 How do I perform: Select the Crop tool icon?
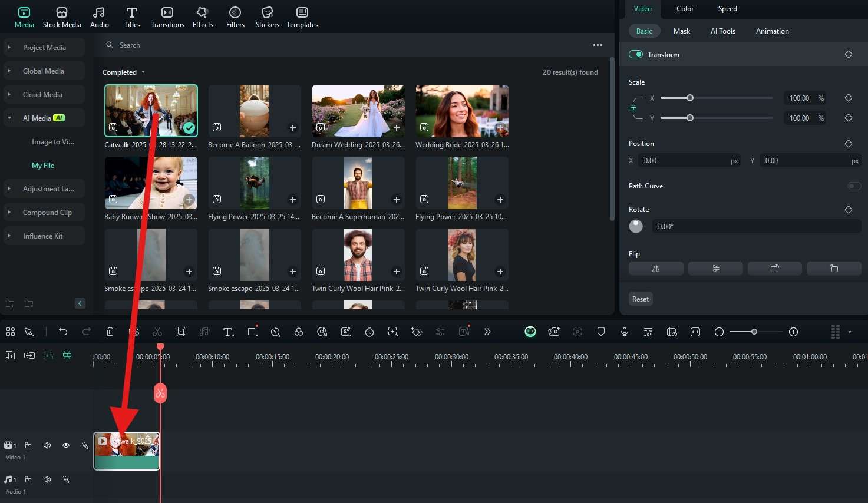pyautogui.click(x=181, y=332)
